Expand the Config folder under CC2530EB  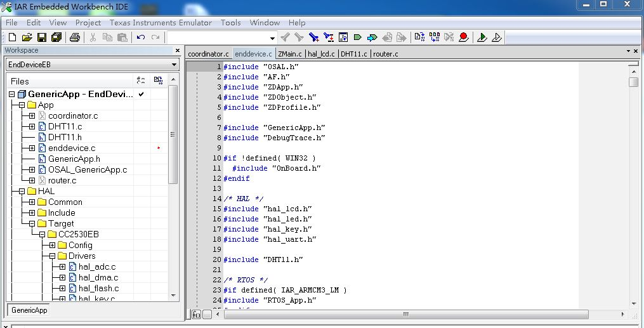tap(53, 246)
